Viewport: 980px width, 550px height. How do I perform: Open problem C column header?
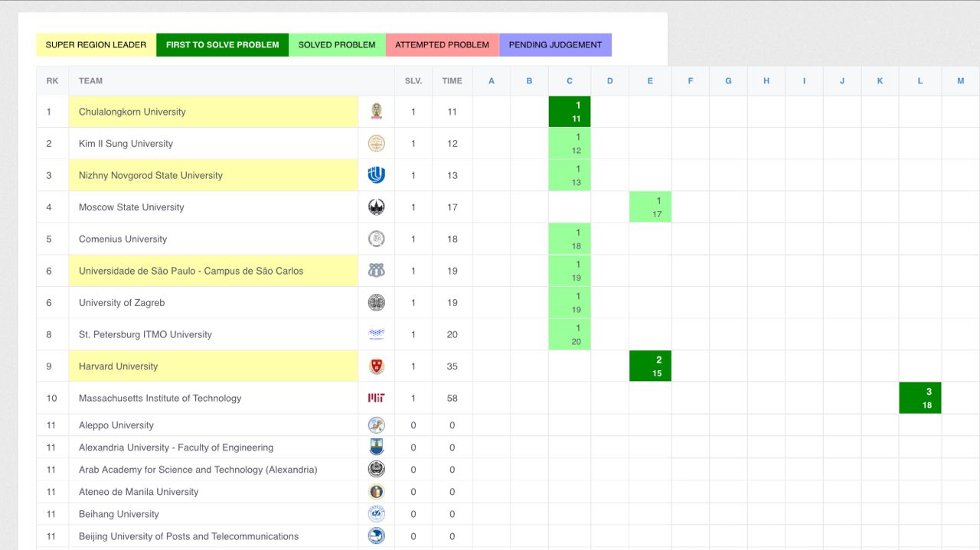(570, 81)
